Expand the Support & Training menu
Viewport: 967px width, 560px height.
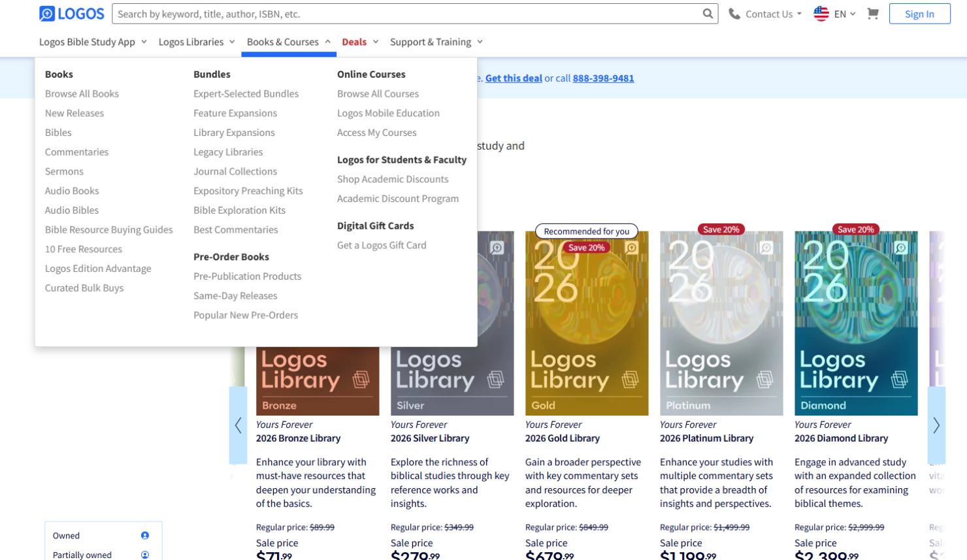click(431, 41)
